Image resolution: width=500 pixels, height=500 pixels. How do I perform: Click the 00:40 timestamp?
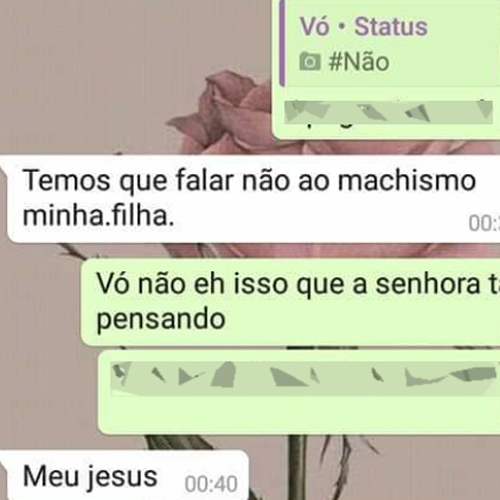click(211, 484)
